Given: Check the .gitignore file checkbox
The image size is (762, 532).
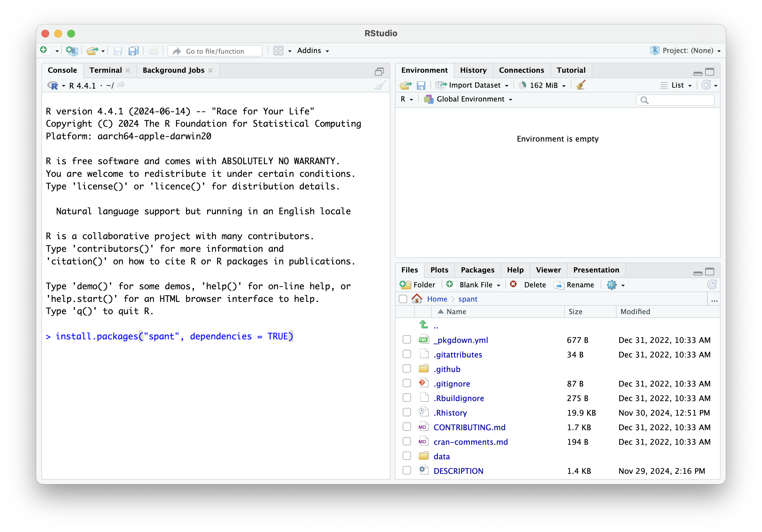Looking at the screenshot, I should pyautogui.click(x=407, y=383).
